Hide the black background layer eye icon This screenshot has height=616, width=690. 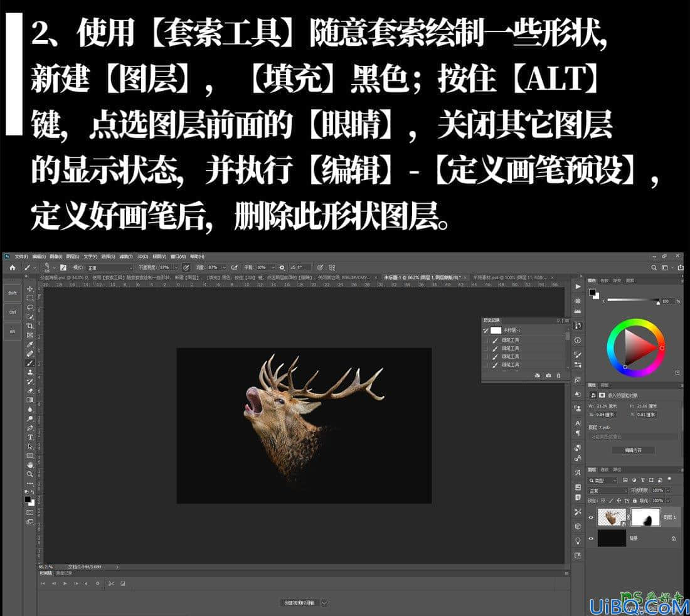(591, 539)
